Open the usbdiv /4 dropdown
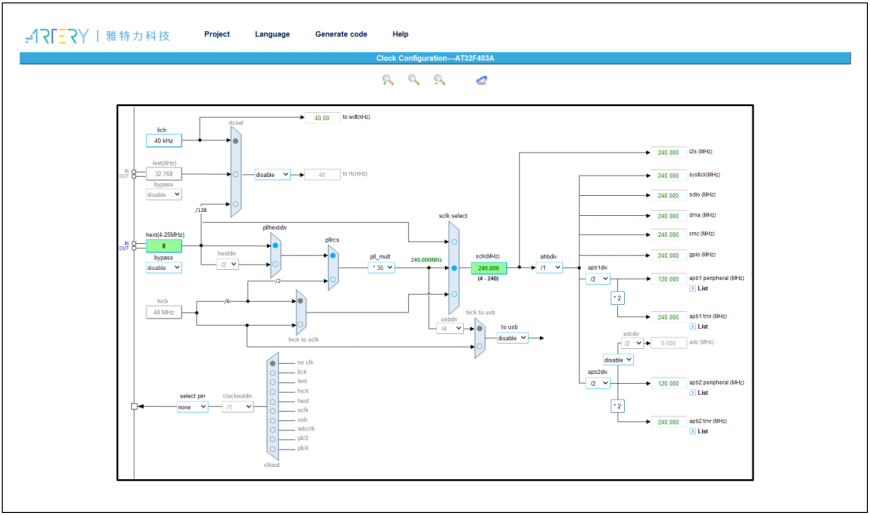 coord(450,329)
